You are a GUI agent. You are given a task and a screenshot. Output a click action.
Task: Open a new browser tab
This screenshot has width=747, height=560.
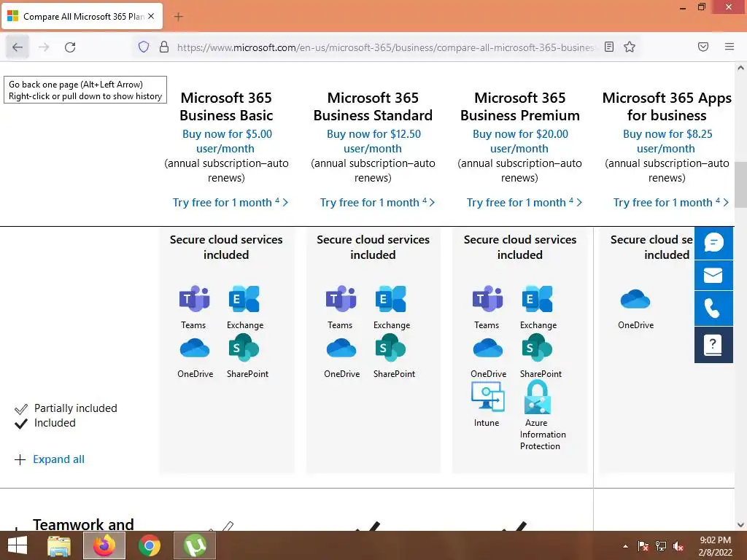pos(178,17)
